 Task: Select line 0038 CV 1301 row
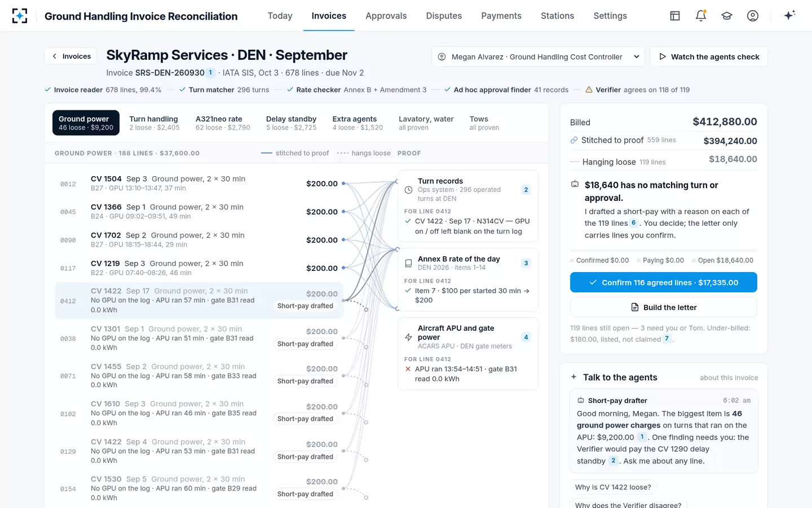pos(199,338)
